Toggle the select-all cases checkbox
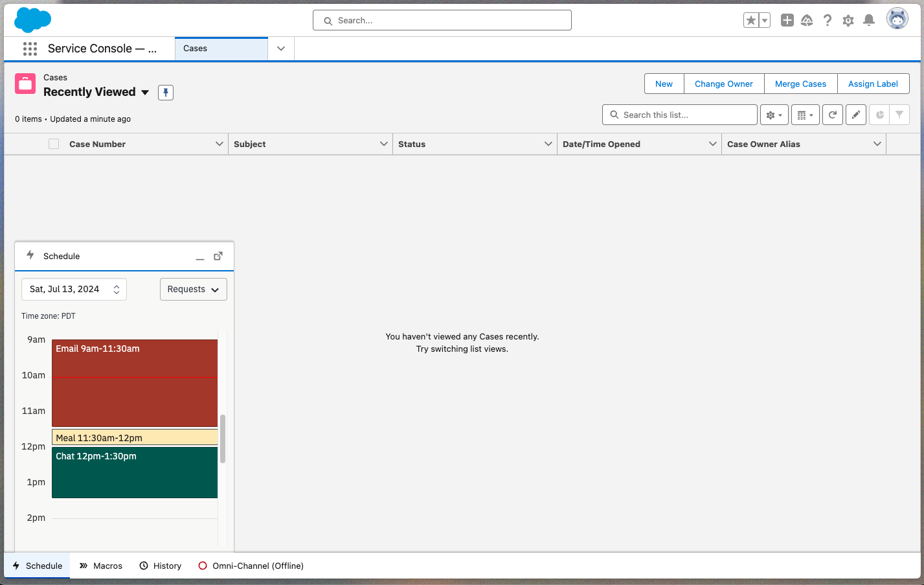The width and height of the screenshot is (924, 585). click(x=54, y=143)
